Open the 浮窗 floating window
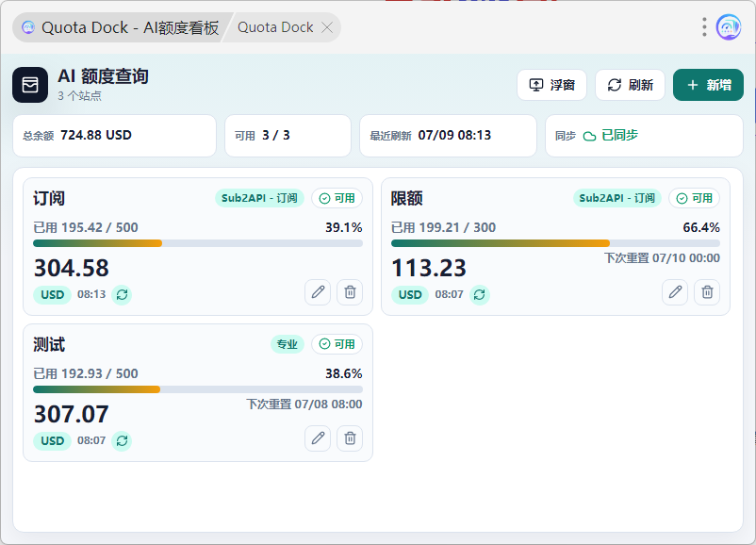The image size is (756, 545). pyautogui.click(x=552, y=85)
